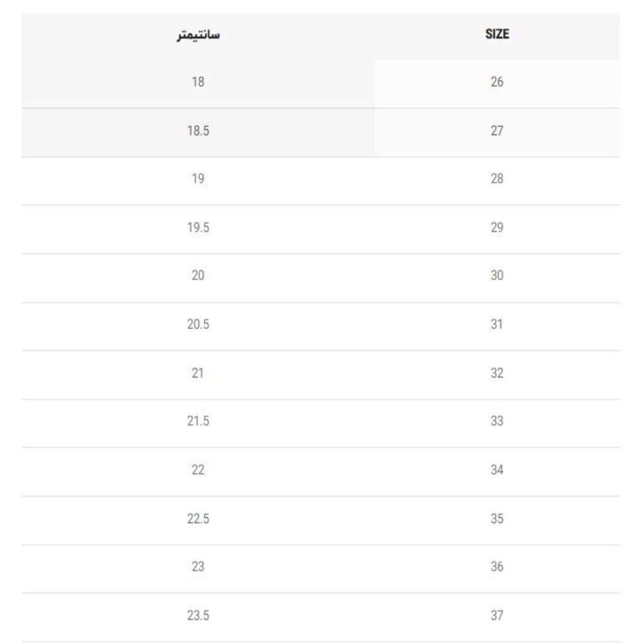Click the 18 centimeter value
644x644 pixels.
point(197,82)
